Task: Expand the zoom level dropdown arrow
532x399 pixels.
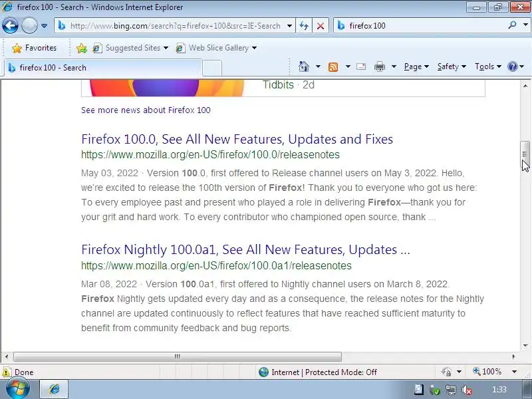Action: 514,372
